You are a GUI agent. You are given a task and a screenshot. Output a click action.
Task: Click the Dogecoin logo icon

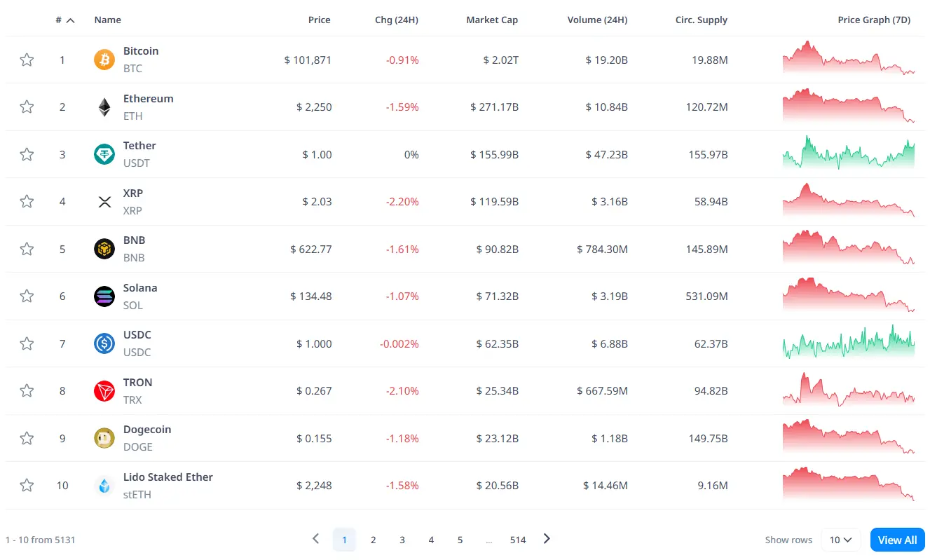tap(104, 438)
